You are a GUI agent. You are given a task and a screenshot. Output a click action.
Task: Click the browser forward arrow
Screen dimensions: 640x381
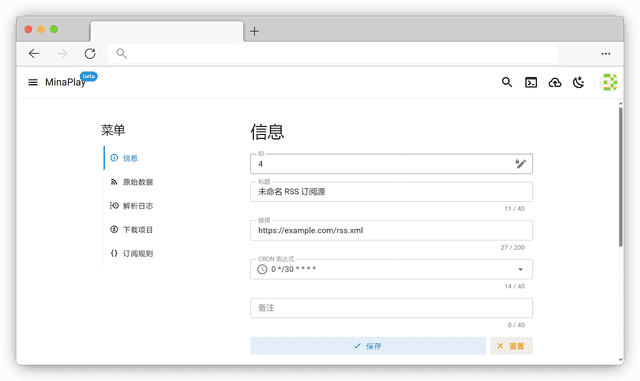point(62,53)
